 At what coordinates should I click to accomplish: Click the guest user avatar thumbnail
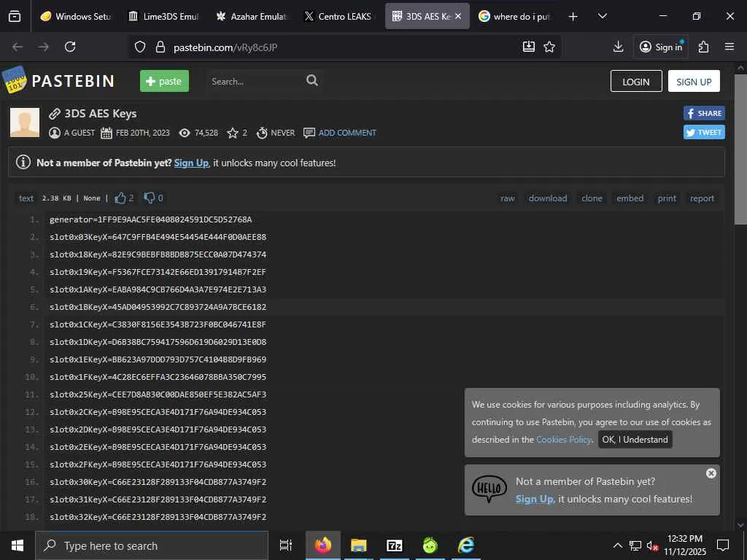click(25, 122)
